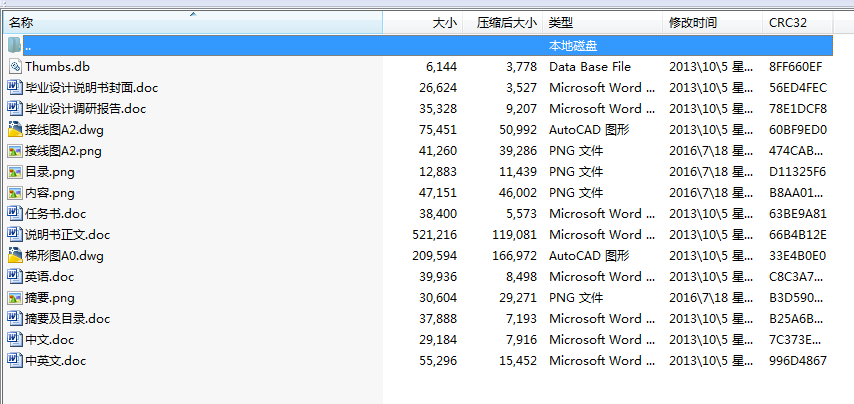Click CRC32 value 60BF9ED0
854x404 pixels.
798,130
